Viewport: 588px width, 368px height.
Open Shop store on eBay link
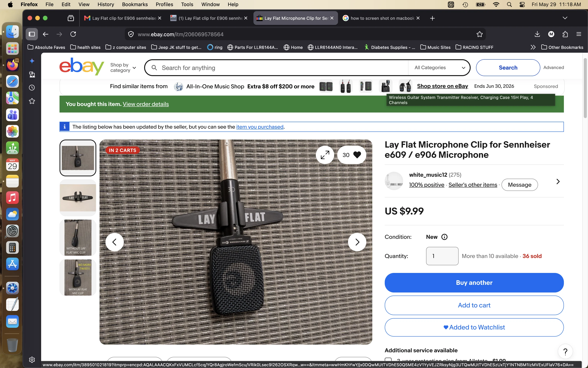pos(442,86)
